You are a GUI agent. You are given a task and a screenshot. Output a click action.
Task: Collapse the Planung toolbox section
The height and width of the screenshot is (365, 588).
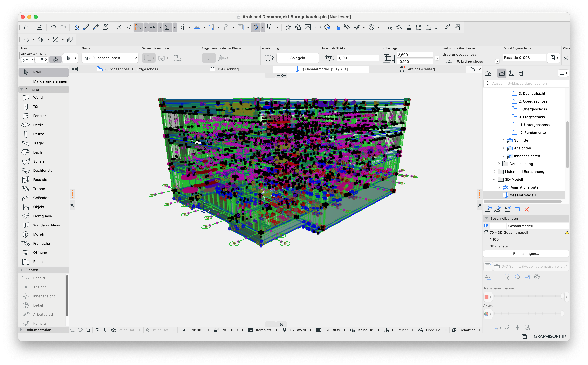(x=21, y=90)
